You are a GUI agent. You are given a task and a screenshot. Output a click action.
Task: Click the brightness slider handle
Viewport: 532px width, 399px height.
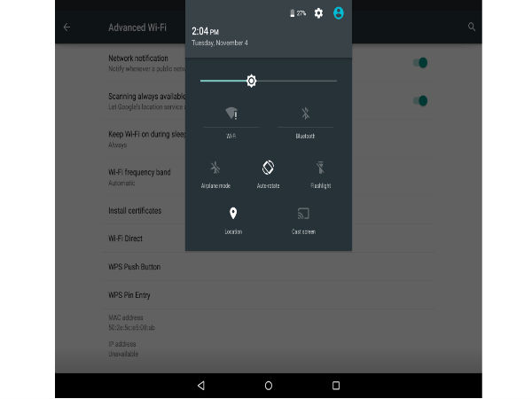click(x=251, y=81)
